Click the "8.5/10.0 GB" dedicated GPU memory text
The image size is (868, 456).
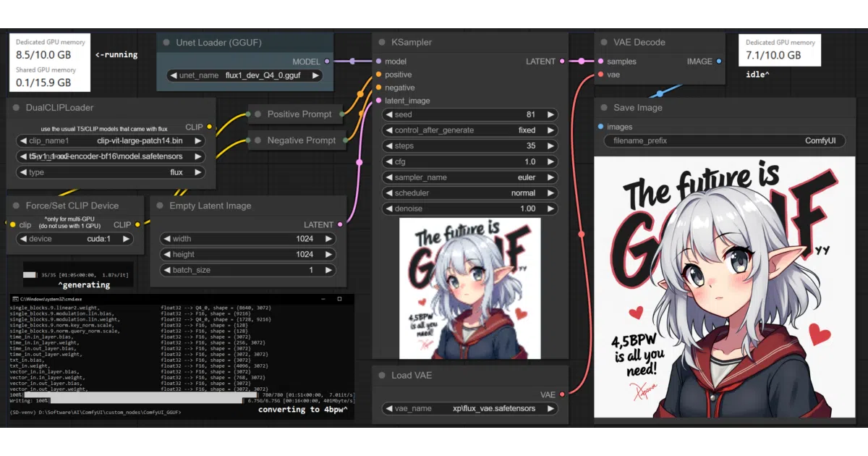click(x=43, y=54)
